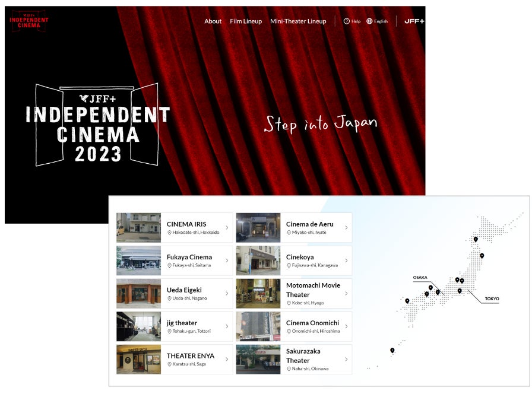Screen dimensions: 532x394
Task: Click the Okinawa map pin marker
Action: (x=392, y=350)
